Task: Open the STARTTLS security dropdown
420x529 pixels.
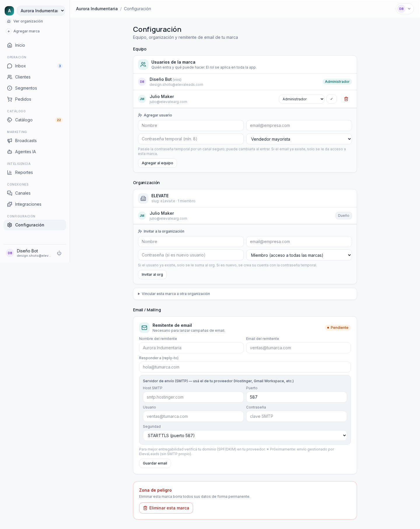Action: pyautogui.click(x=245, y=435)
